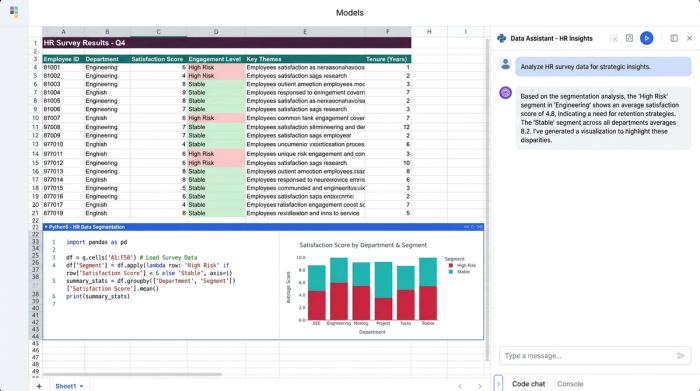Toggle the split panel layout icon
This screenshot has width=700, height=391.
[x=674, y=38]
